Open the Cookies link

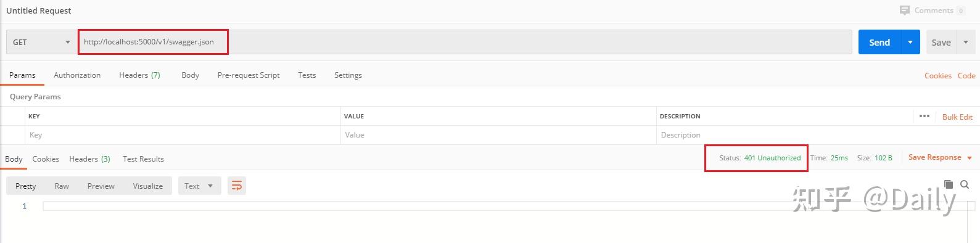[x=937, y=75]
